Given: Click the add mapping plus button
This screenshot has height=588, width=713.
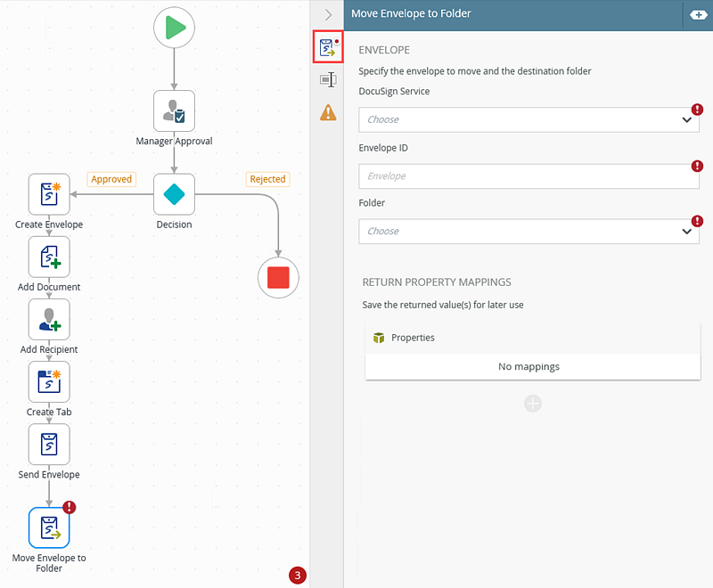Looking at the screenshot, I should 532,404.
